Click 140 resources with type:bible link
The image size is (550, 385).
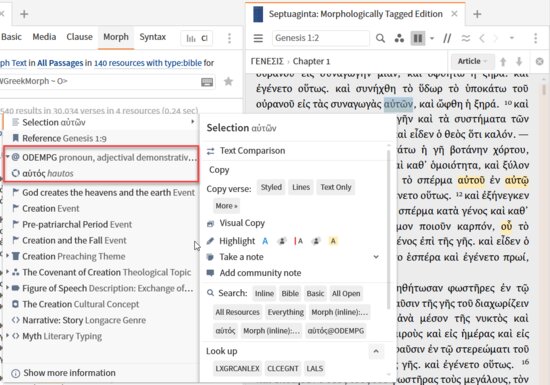click(x=148, y=63)
